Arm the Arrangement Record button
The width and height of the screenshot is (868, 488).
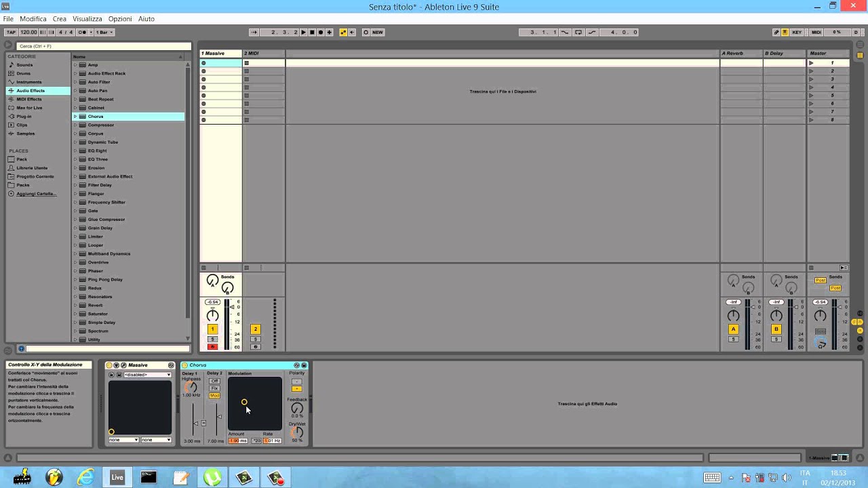(x=321, y=32)
